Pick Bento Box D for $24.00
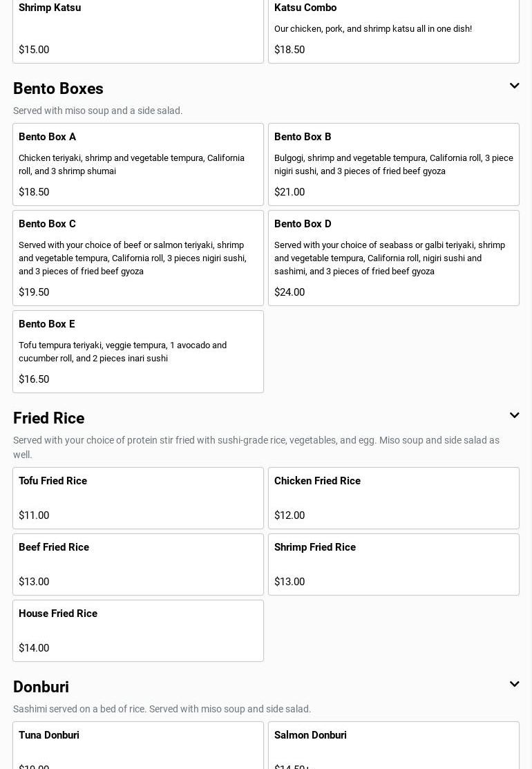532x769 pixels. tap(394, 258)
